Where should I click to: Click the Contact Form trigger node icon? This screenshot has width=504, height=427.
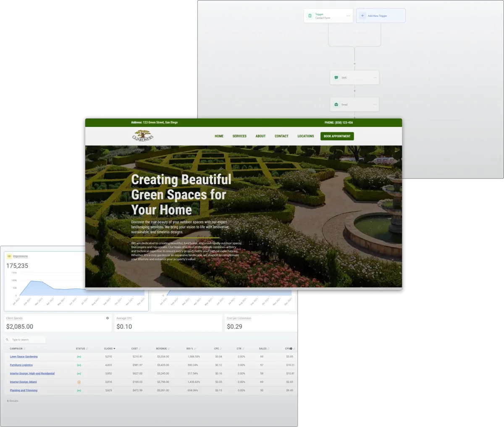tap(310, 16)
